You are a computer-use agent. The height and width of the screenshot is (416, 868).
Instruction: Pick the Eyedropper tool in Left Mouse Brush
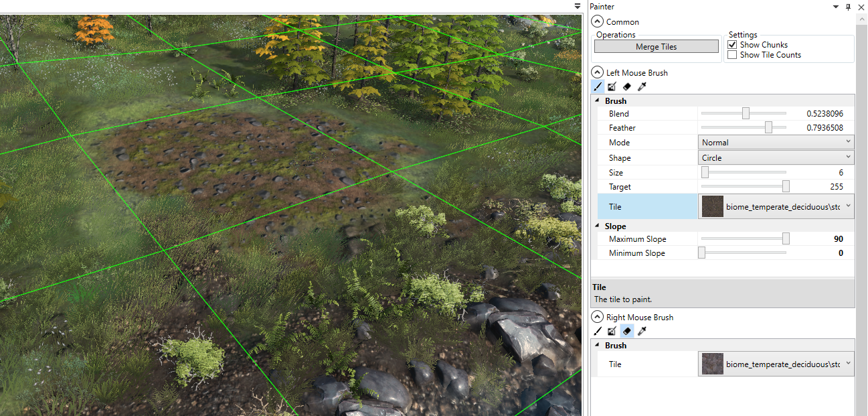641,86
